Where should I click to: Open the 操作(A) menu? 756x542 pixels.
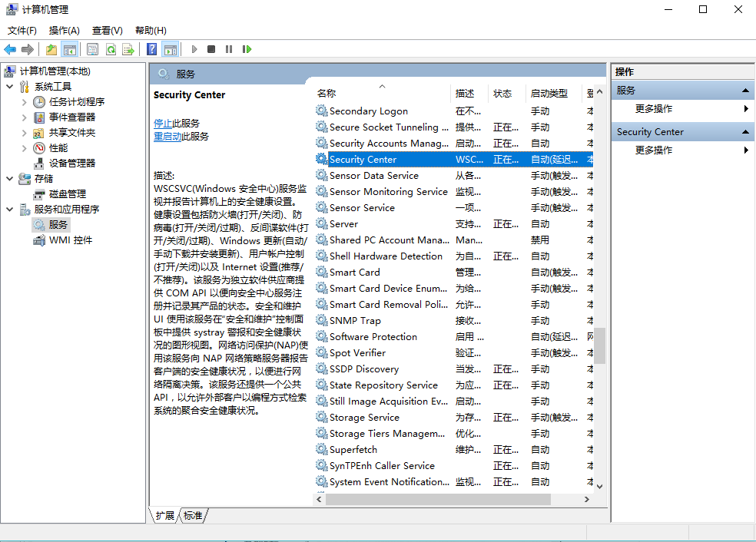(64, 31)
